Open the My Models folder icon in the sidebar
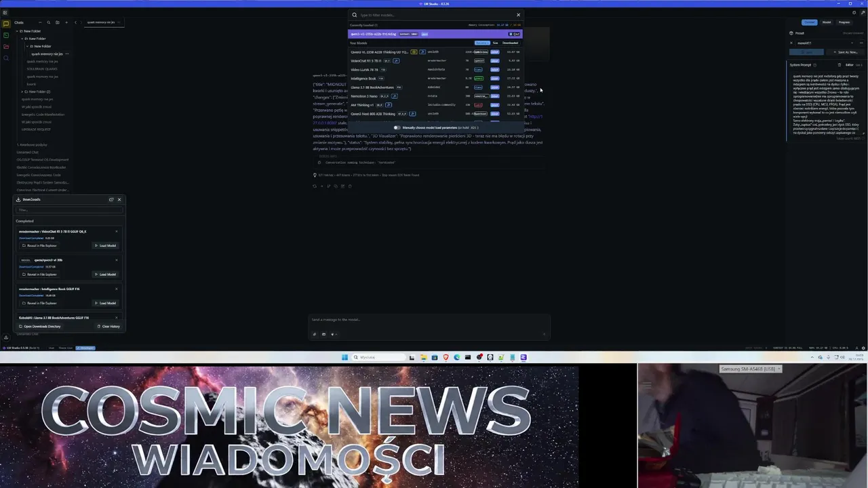868x488 pixels. [6, 46]
